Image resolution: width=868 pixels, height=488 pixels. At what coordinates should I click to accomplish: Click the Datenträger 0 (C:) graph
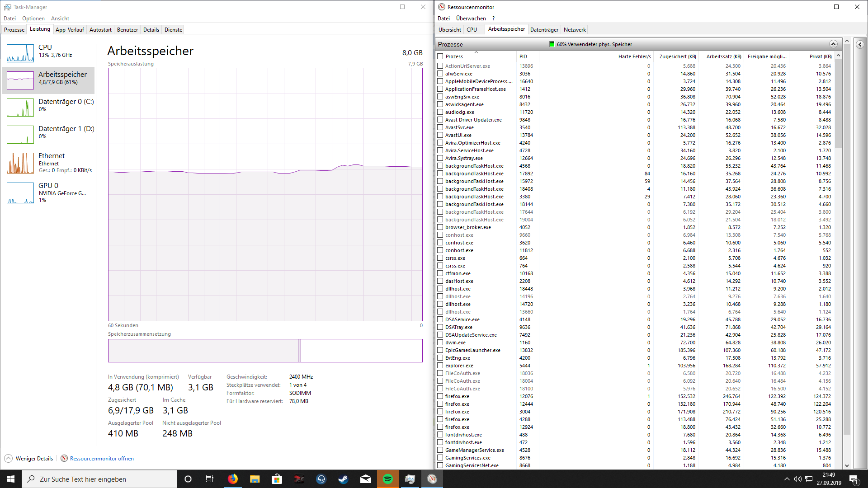(x=20, y=108)
